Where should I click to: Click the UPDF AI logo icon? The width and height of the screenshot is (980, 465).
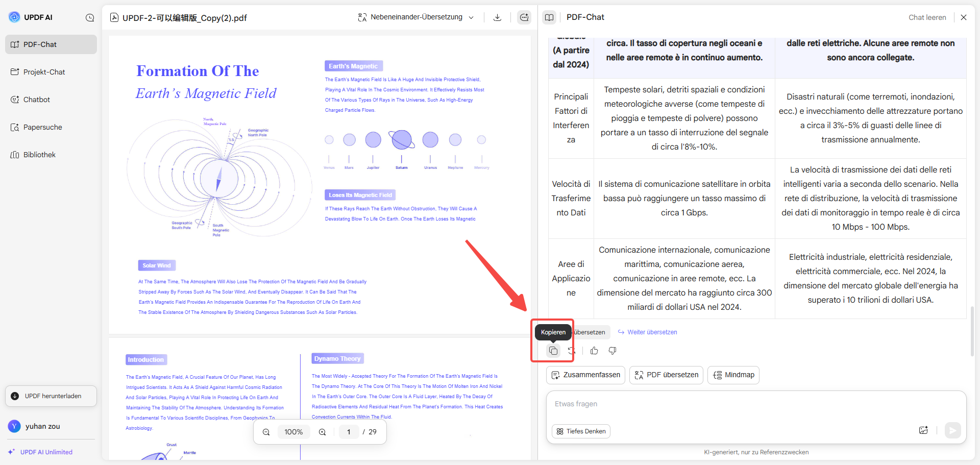point(14,17)
